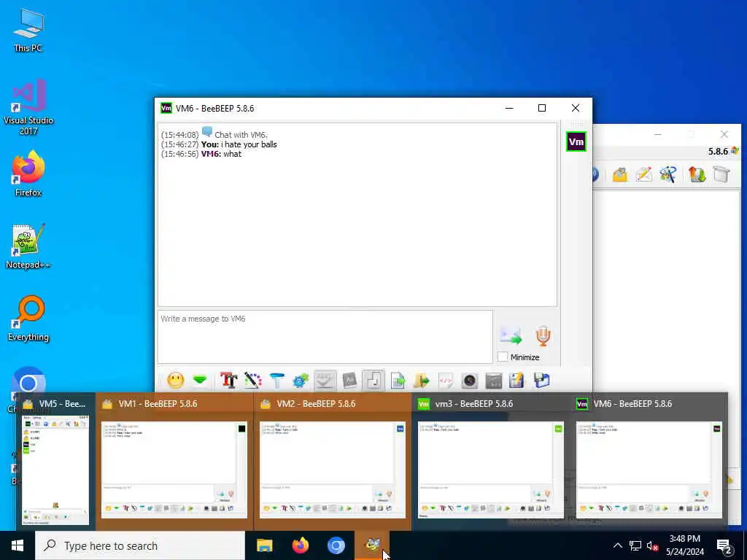The height and width of the screenshot is (560, 747).
Task: Select the VM2 - BeeBEEP 5.8.6 thumbnail
Action: (x=333, y=461)
